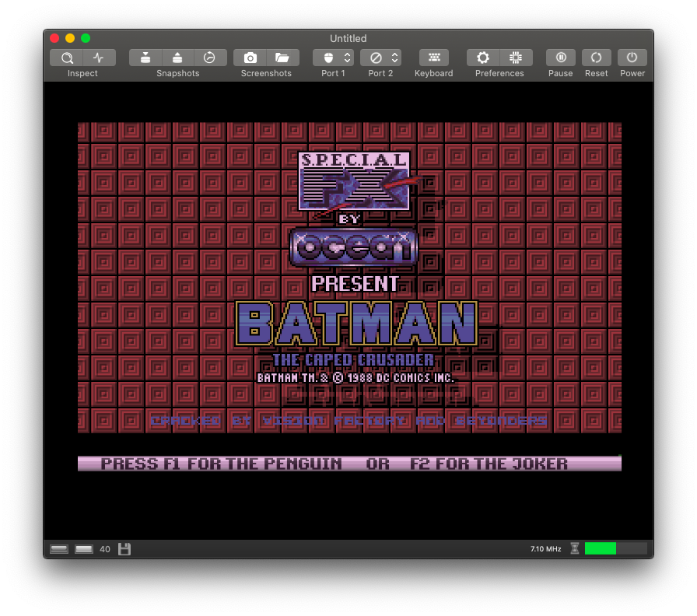The width and height of the screenshot is (697, 616).
Task: Click the PRESENT text in emulator screen
Action: pos(355,284)
